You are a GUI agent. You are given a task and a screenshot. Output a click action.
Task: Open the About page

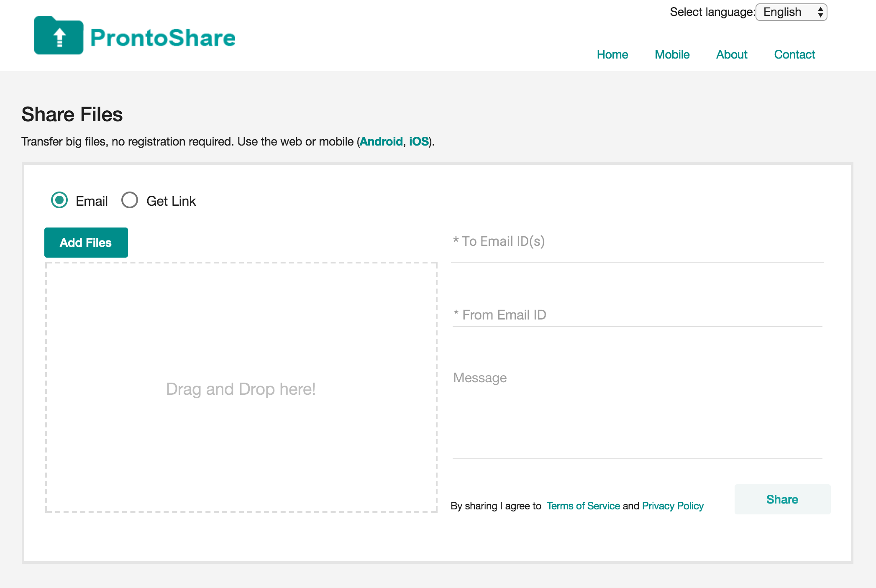pos(731,54)
